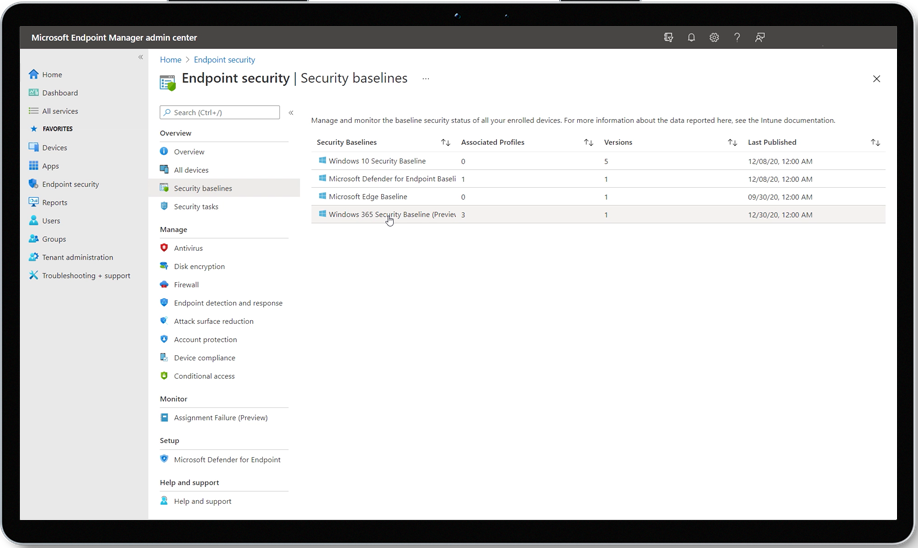This screenshot has width=918, height=548.
Task: Open the directory and subscription filter icon
Action: 668,38
